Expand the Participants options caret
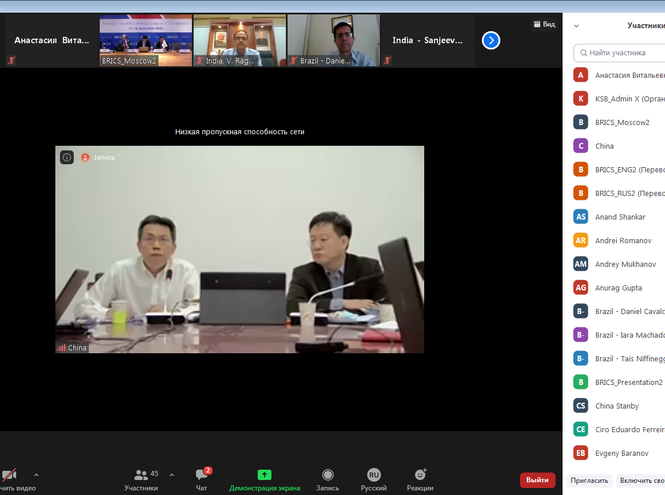 (171, 475)
